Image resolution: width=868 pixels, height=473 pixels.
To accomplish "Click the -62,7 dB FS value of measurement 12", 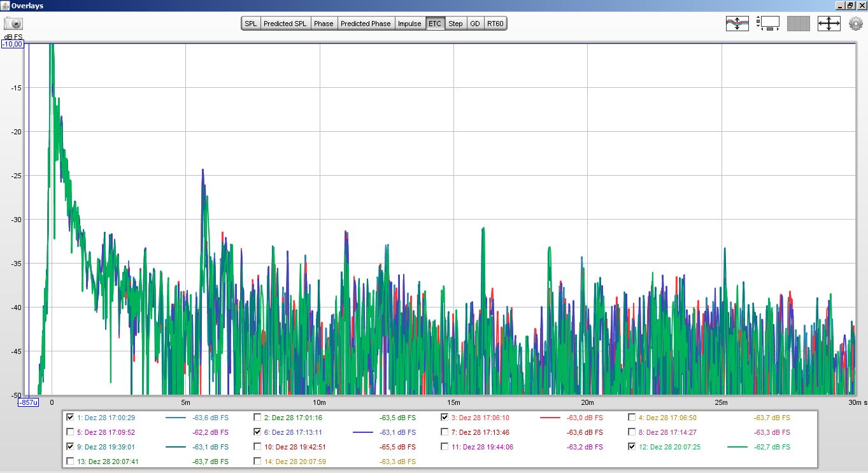I will point(772,448).
